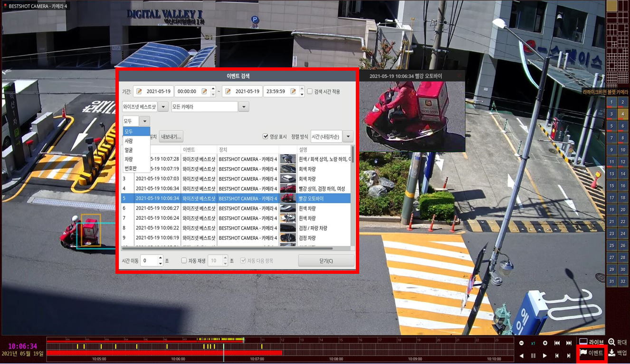Toggle the 자동 재생 checkbox

184,261
